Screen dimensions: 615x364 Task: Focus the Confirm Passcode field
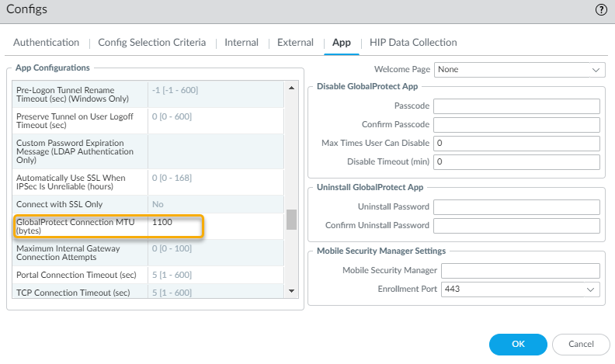click(x=516, y=125)
